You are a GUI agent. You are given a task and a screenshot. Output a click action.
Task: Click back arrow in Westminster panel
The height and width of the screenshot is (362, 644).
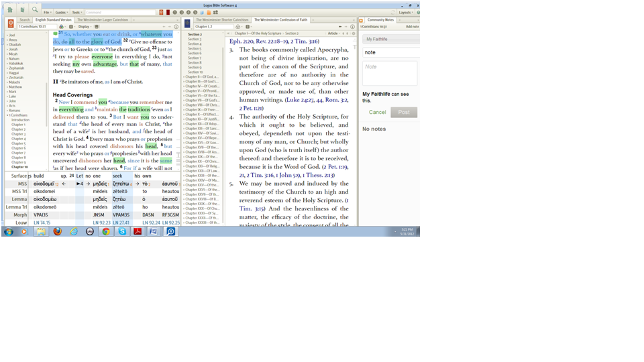click(340, 27)
